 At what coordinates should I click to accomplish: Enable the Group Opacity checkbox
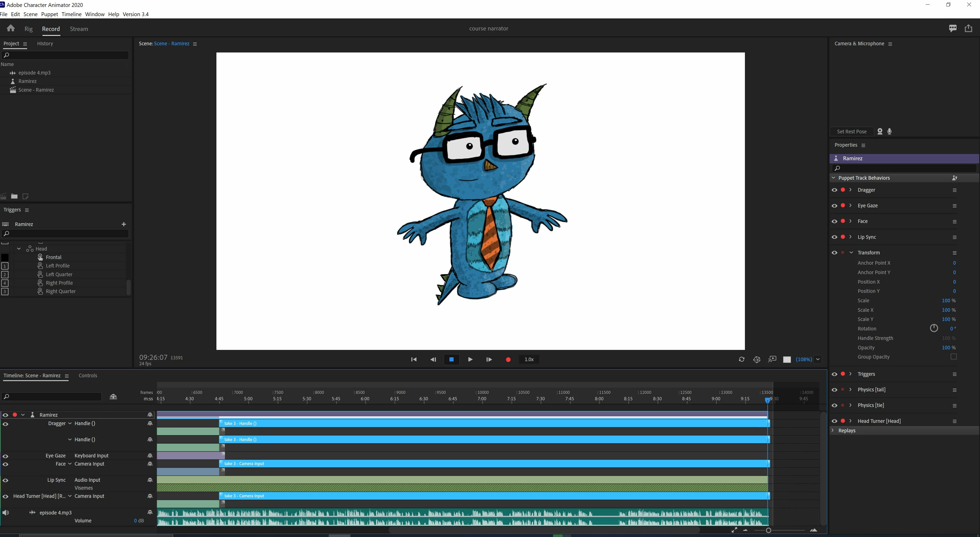point(953,357)
